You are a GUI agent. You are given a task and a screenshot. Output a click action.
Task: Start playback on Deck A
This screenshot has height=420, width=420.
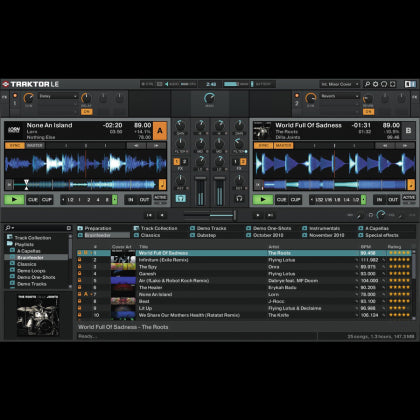pyautogui.click(x=14, y=199)
